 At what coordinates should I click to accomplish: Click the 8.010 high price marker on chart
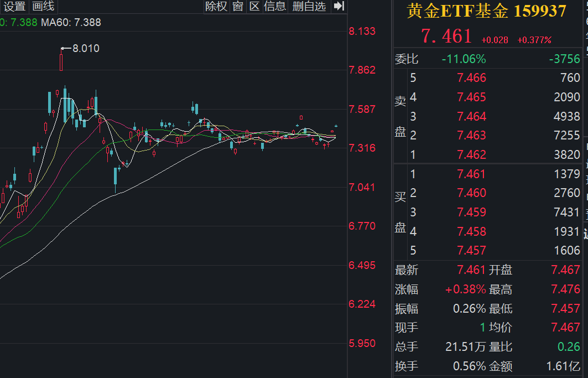pyautogui.click(x=86, y=48)
